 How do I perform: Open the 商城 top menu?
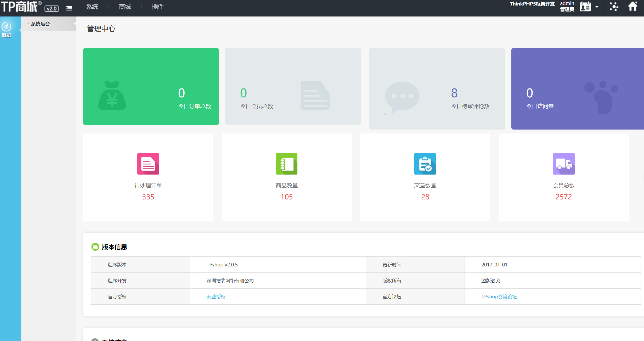(125, 7)
